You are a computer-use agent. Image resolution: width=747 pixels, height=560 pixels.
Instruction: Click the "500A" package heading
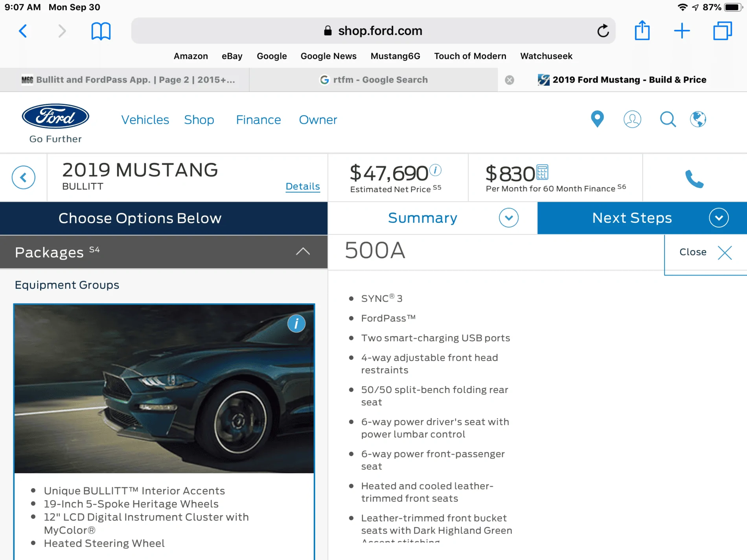[375, 250]
